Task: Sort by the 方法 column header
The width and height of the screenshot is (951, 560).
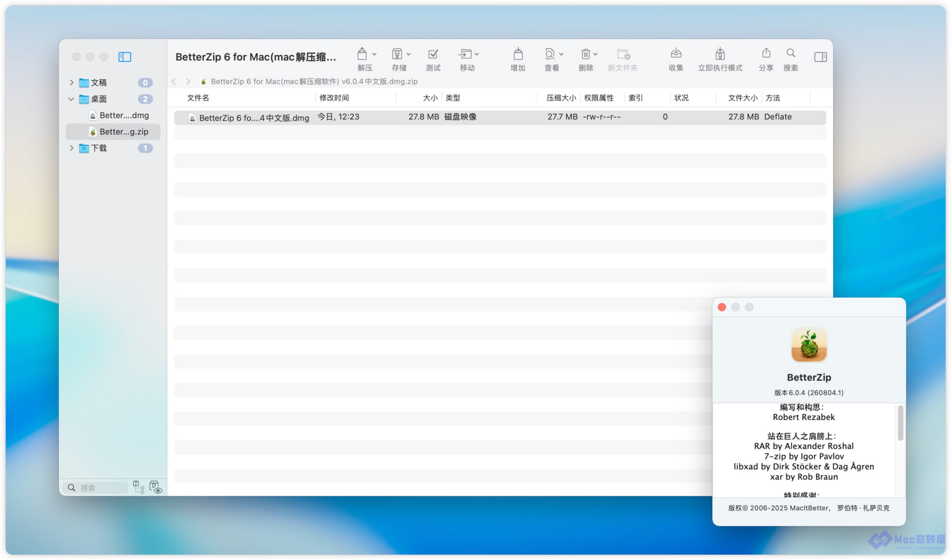Action: pyautogui.click(x=772, y=98)
